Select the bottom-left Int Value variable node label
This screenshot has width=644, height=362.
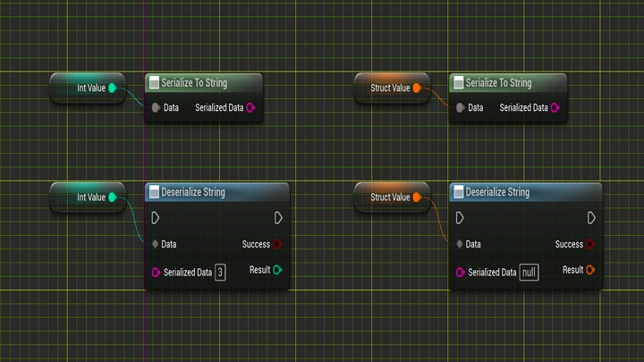(91, 197)
